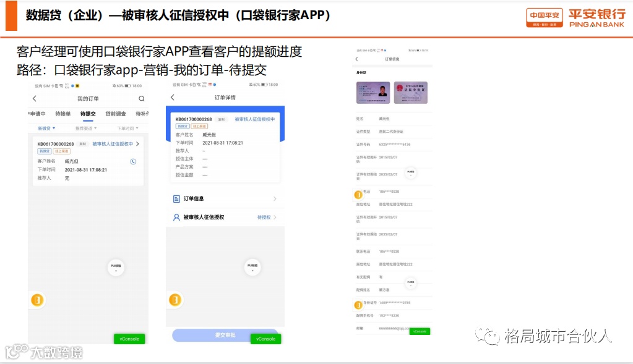Open vConsole on 订单信息 screen
The height and width of the screenshot is (364, 633).
tap(420, 331)
